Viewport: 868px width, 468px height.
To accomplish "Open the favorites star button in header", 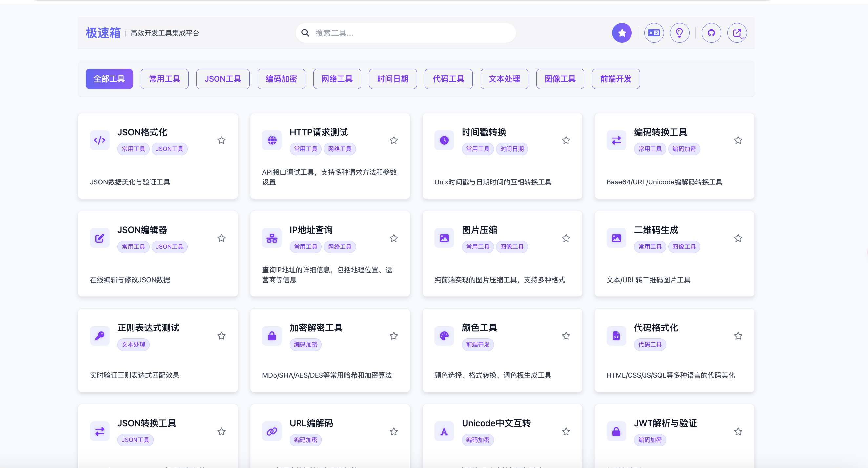I will point(622,33).
